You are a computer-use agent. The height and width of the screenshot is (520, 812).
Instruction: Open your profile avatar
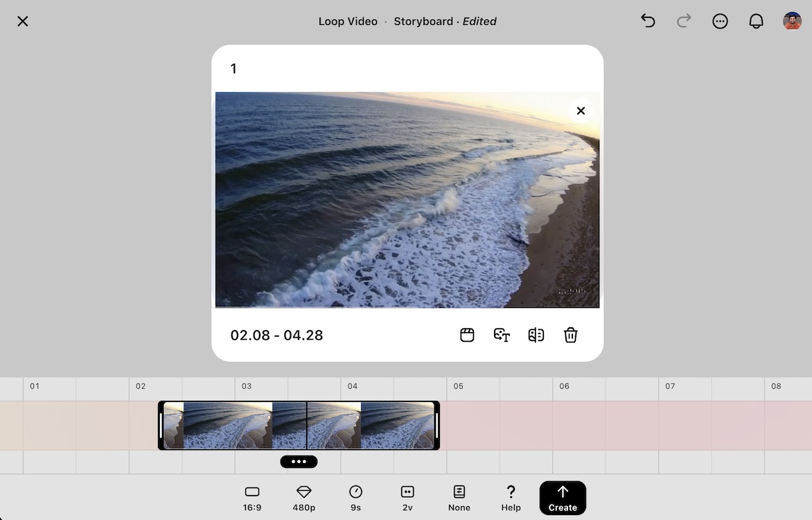(791, 21)
